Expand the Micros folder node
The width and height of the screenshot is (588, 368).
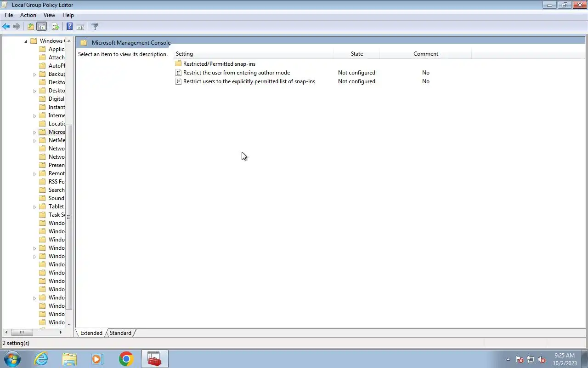tap(34, 132)
